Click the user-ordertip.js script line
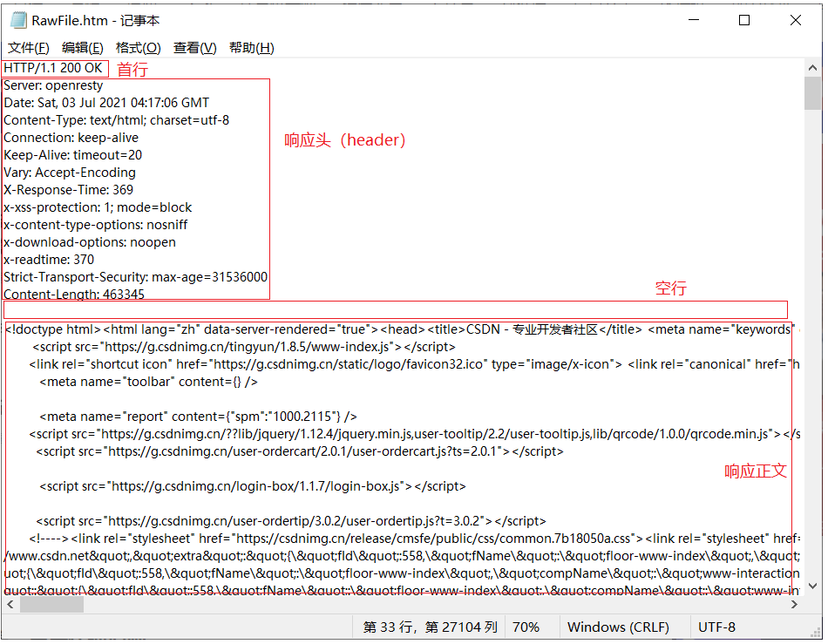828x644 pixels. (291, 521)
